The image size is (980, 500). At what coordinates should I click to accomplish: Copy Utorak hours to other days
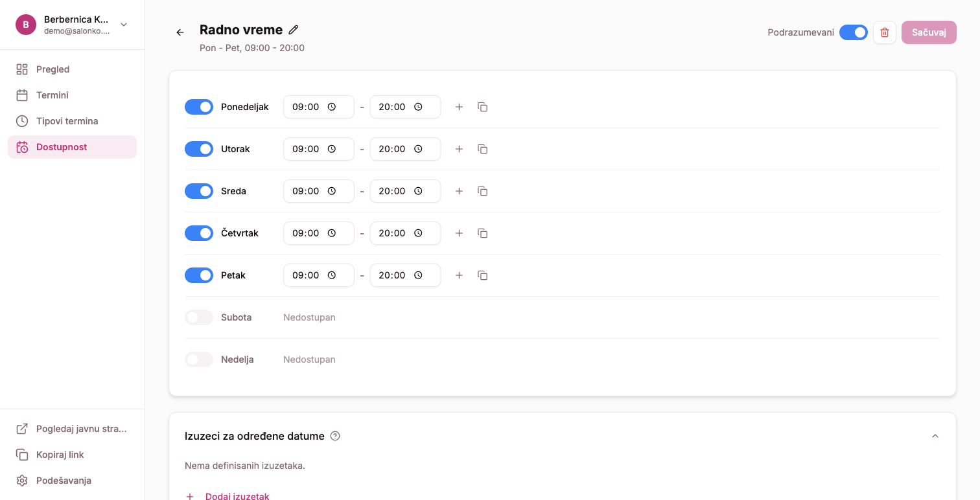(482, 149)
